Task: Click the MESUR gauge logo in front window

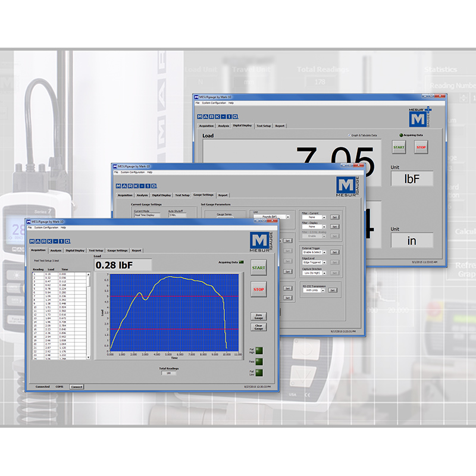Action: 262,242
